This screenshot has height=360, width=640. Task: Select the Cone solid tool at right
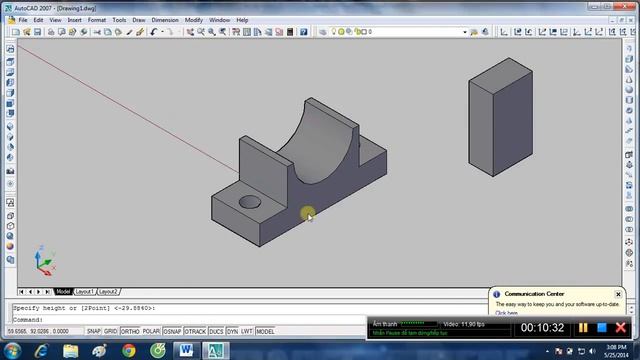(629, 80)
